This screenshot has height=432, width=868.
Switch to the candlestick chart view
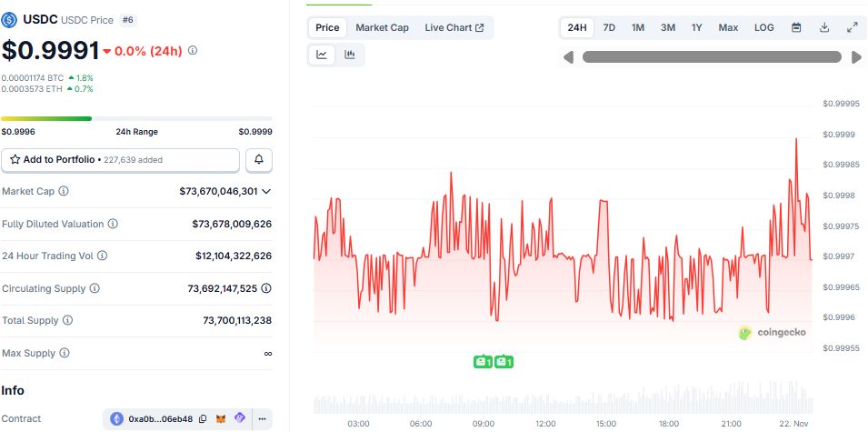pos(350,55)
